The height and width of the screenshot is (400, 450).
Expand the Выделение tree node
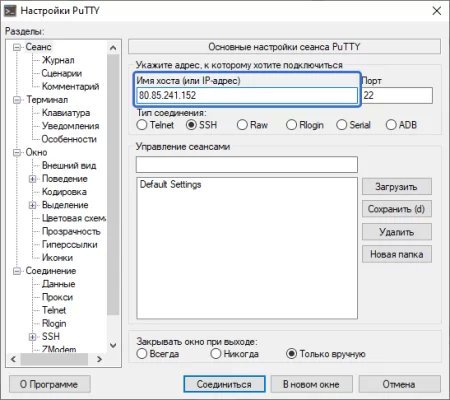(32, 205)
